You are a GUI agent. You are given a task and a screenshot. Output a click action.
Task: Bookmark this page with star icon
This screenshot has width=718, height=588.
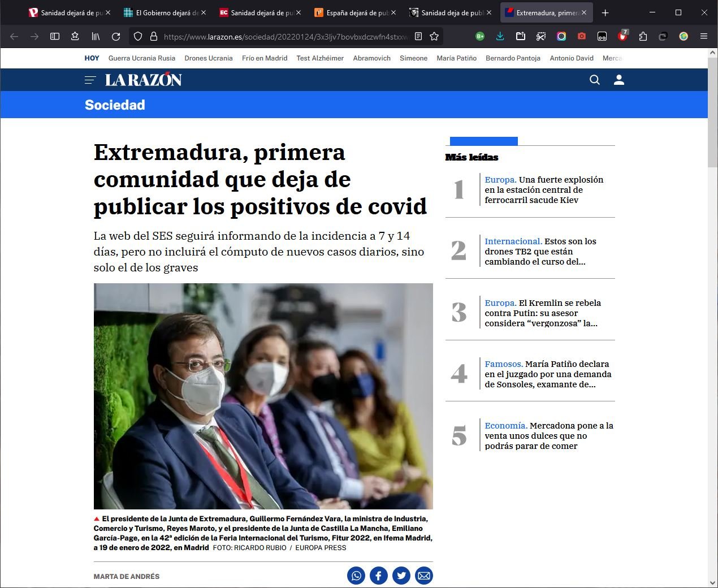434,36
